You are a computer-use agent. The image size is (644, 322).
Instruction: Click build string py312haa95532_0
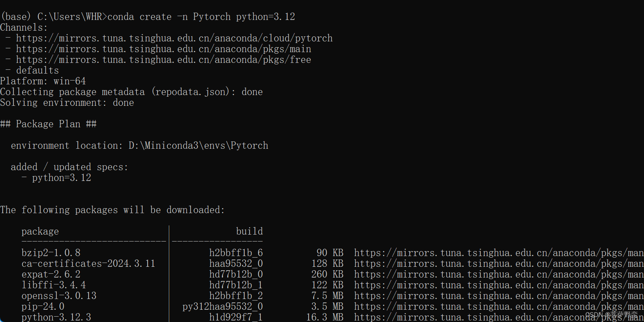(223, 307)
